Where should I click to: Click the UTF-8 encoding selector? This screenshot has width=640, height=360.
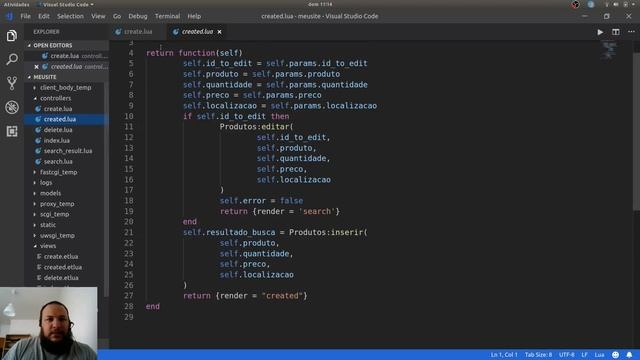(x=567, y=355)
